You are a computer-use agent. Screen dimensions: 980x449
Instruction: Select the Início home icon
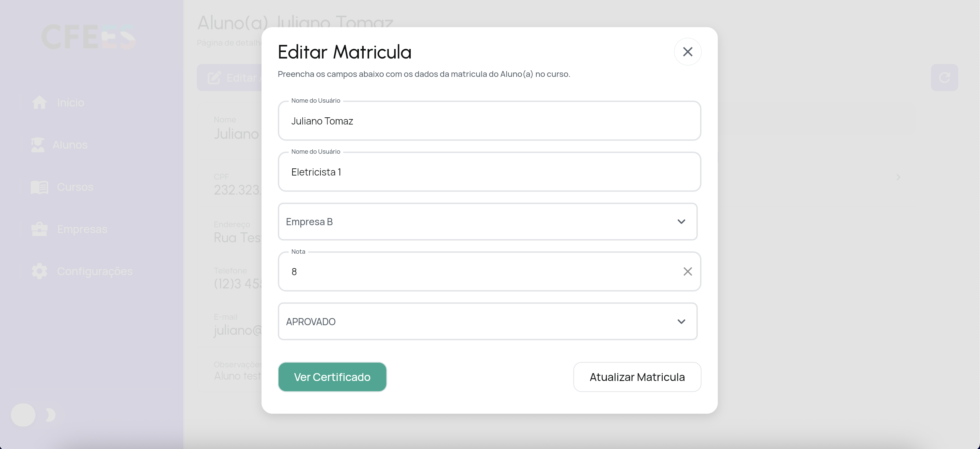(x=39, y=102)
